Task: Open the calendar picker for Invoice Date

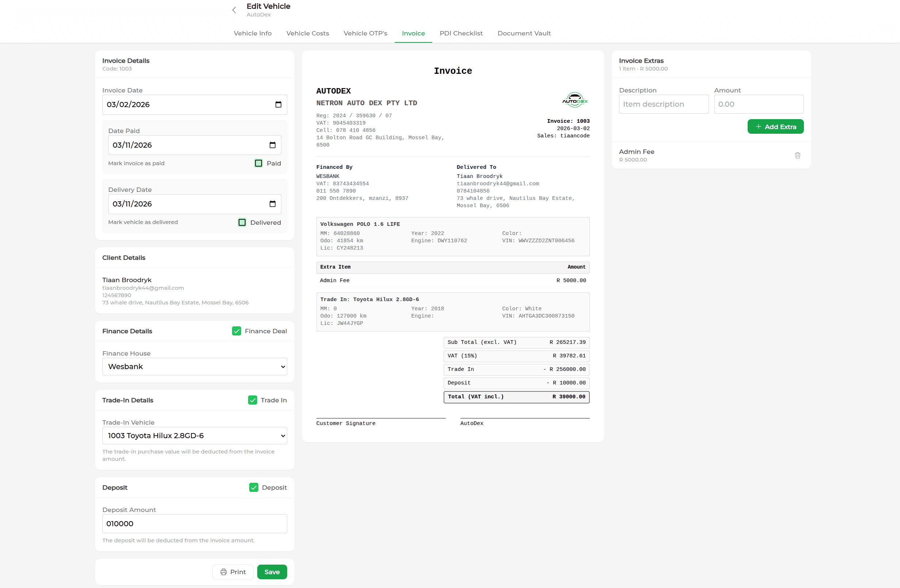Action: [278, 105]
